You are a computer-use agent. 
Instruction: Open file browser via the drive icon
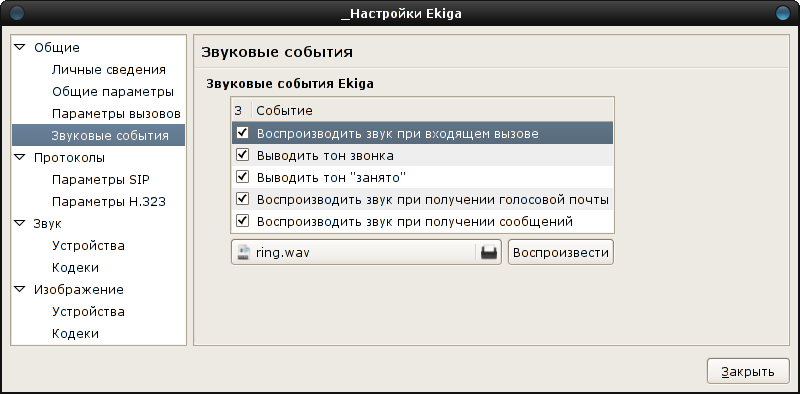pos(489,252)
